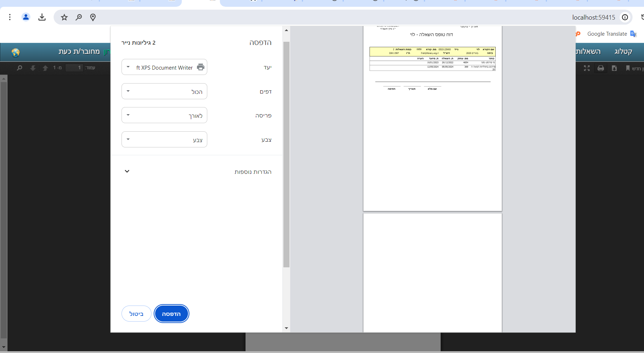Click the globe icon in the app header
The image size is (644, 353).
coord(15,52)
